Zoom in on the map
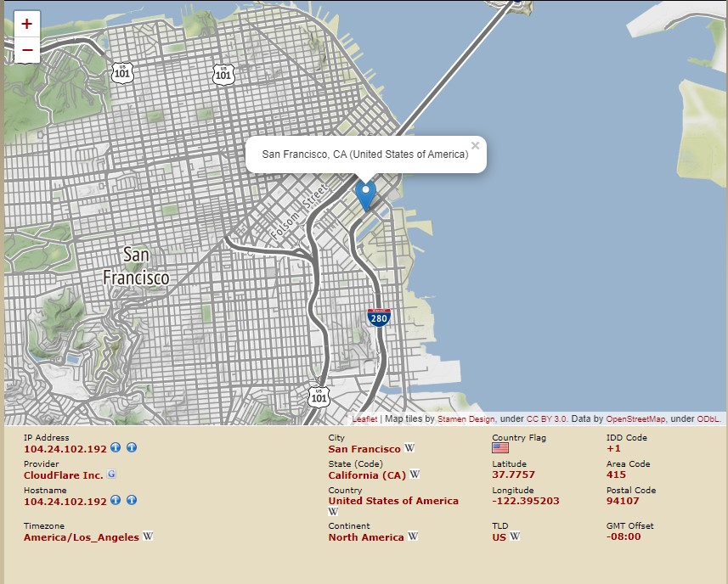This screenshot has width=728, height=584. click(x=27, y=25)
